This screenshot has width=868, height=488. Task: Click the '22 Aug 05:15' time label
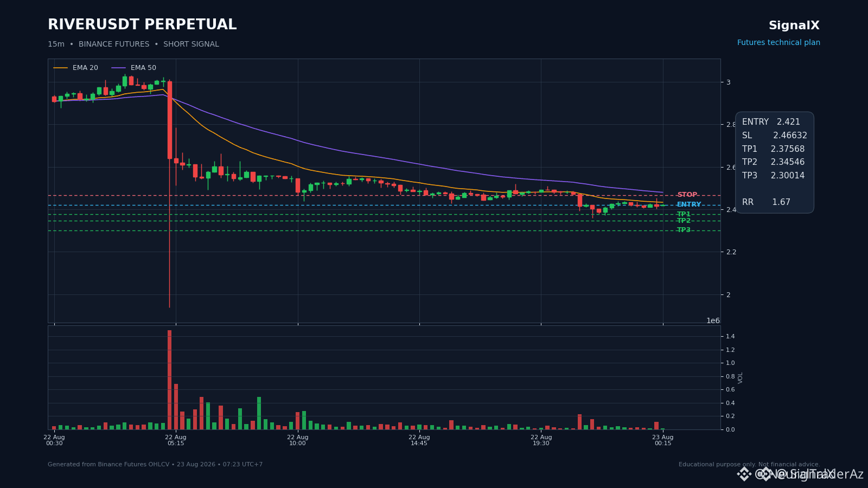176,440
